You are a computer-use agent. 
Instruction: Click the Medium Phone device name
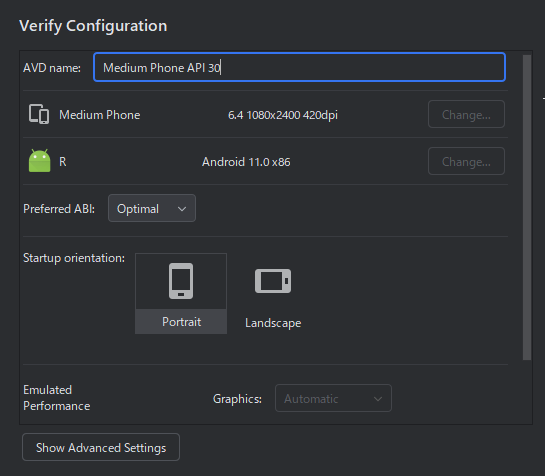tap(100, 115)
